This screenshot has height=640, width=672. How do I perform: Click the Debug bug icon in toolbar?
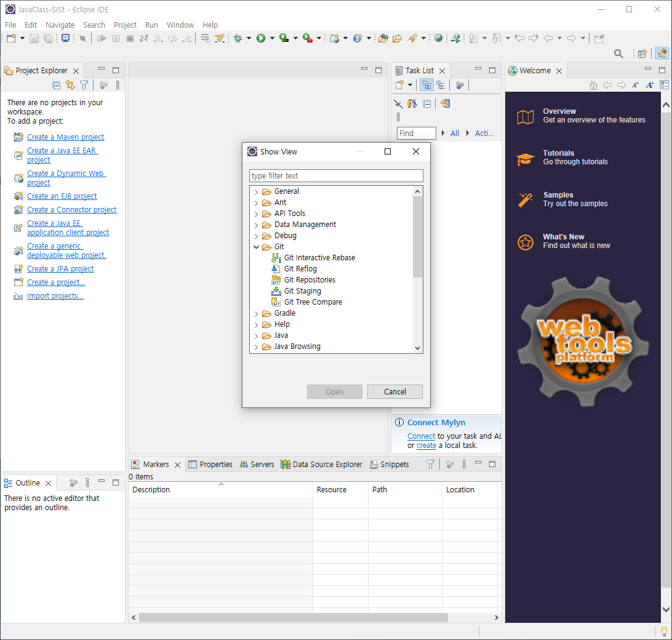(x=238, y=38)
